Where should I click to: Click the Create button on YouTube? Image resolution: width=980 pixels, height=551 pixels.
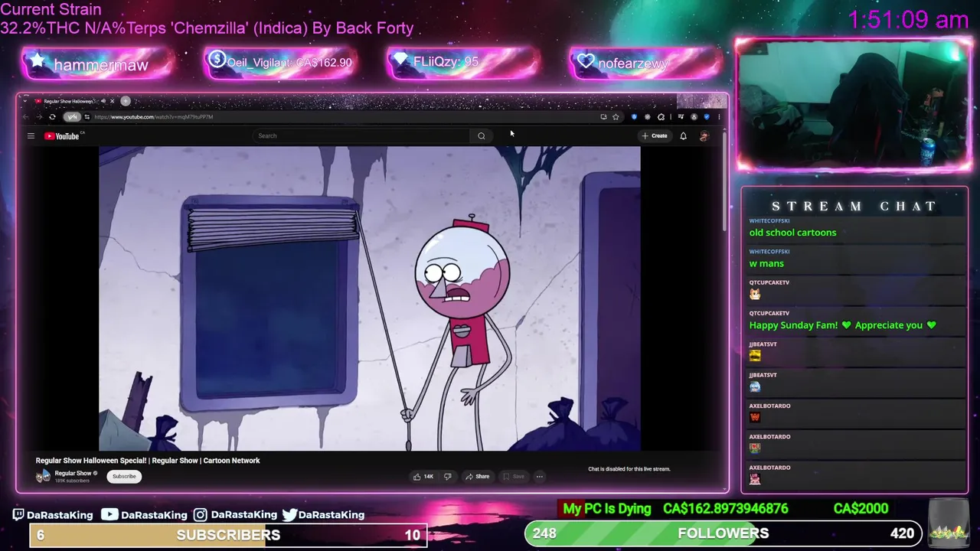pyautogui.click(x=655, y=135)
